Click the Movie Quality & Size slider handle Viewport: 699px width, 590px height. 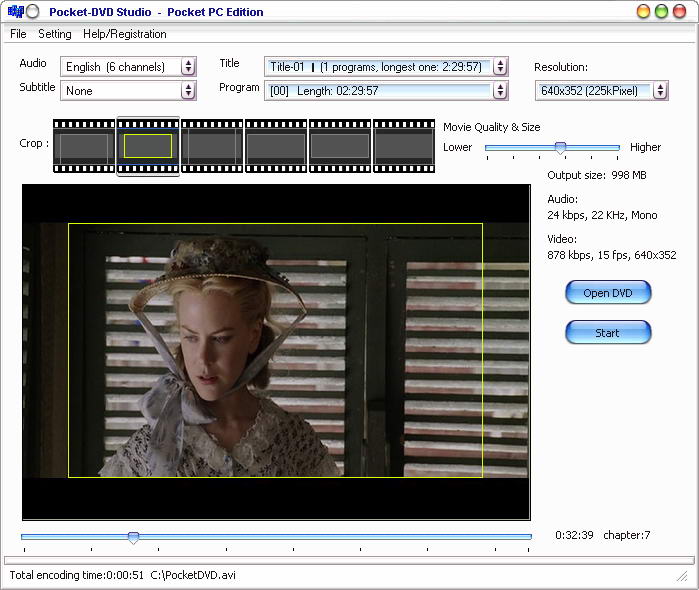(560, 147)
